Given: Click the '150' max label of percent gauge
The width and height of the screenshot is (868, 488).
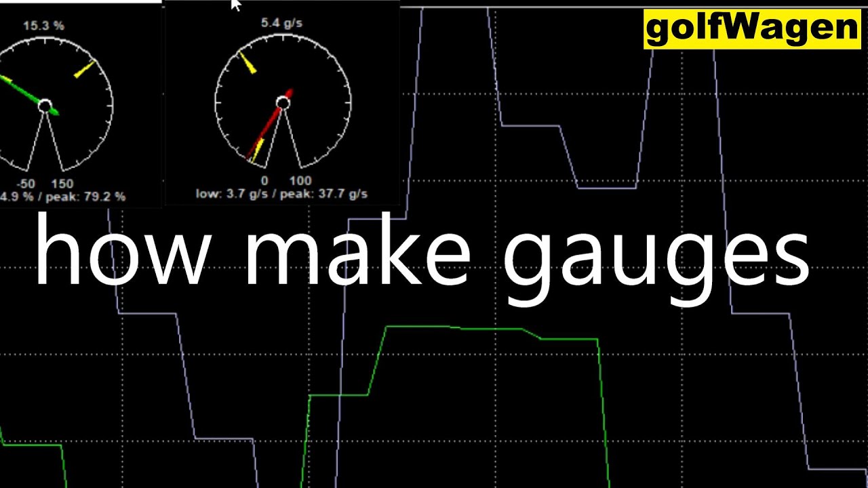Looking at the screenshot, I should tap(62, 184).
